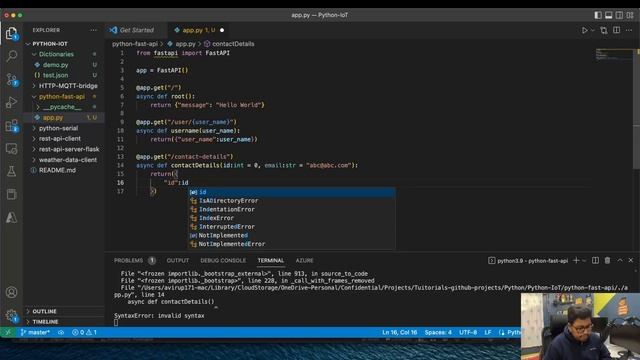Choose 'id' autocomplete suggestion
The image size is (640, 360).
coord(291,192)
